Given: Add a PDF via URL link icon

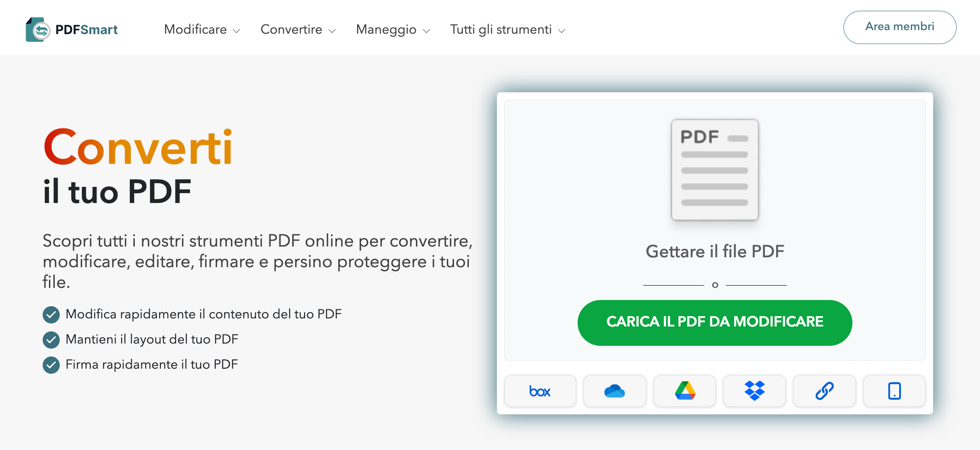Looking at the screenshot, I should tap(824, 391).
